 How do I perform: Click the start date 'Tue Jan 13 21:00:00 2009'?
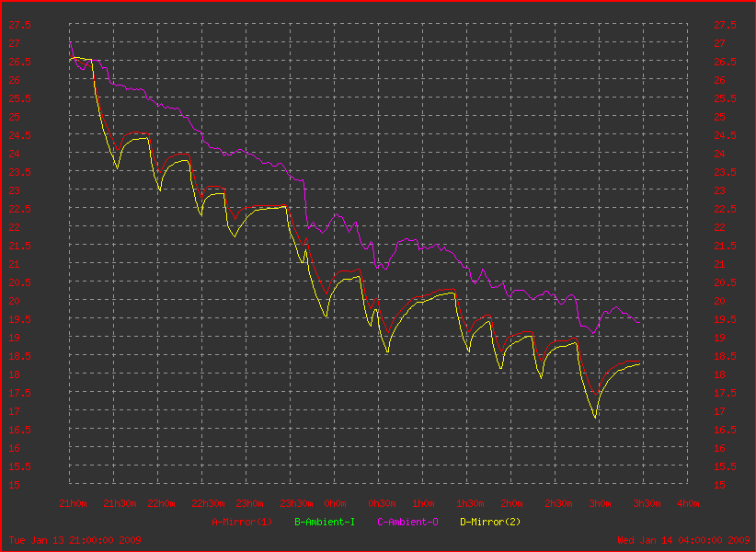pos(75,540)
